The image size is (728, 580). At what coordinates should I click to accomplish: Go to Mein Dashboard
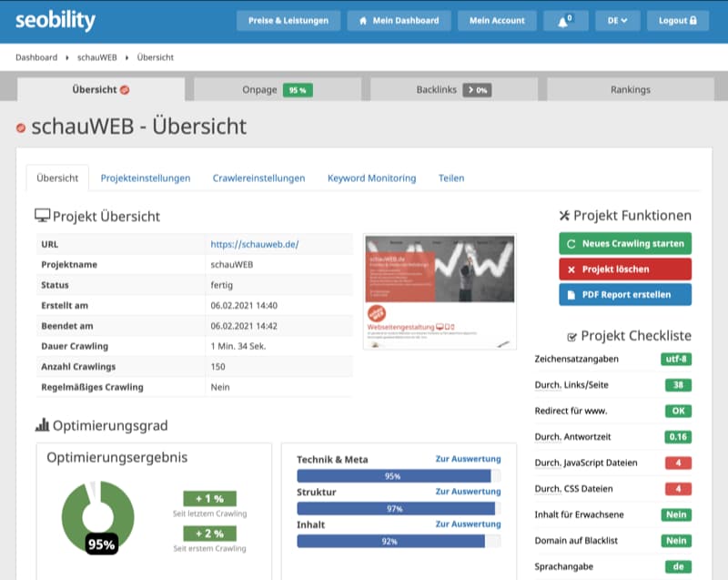399,21
